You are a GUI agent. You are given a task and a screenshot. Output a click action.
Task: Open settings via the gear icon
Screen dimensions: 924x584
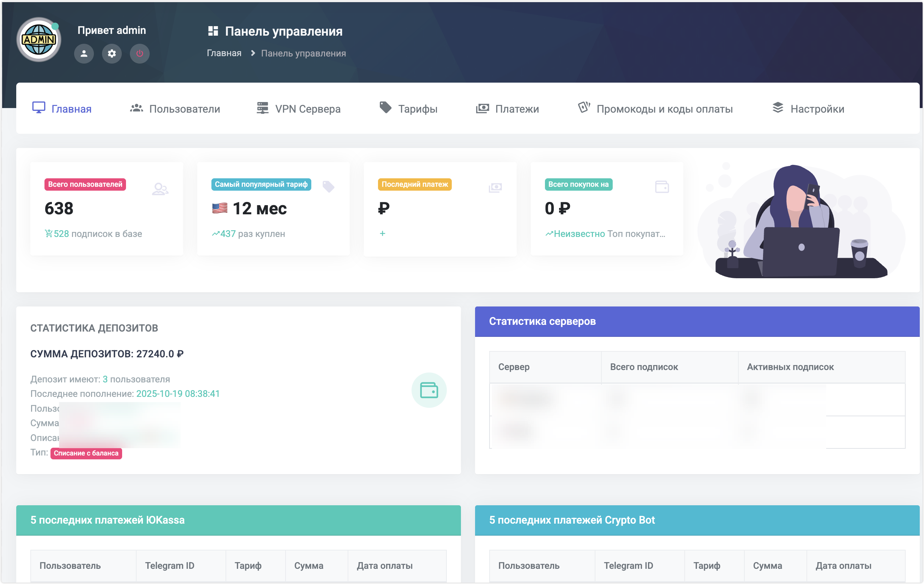[112, 53]
